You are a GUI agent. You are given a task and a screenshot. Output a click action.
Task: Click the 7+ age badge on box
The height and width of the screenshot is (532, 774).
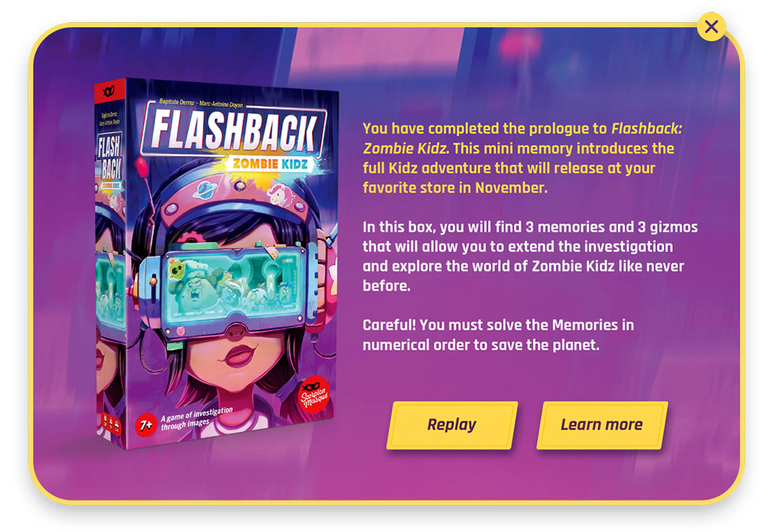146,424
